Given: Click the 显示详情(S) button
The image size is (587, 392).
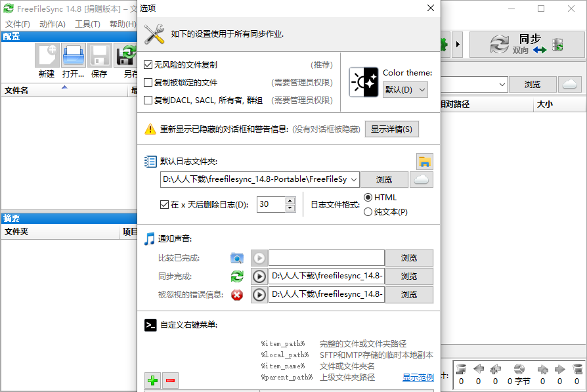Looking at the screenshot, I should coord(391,129).
